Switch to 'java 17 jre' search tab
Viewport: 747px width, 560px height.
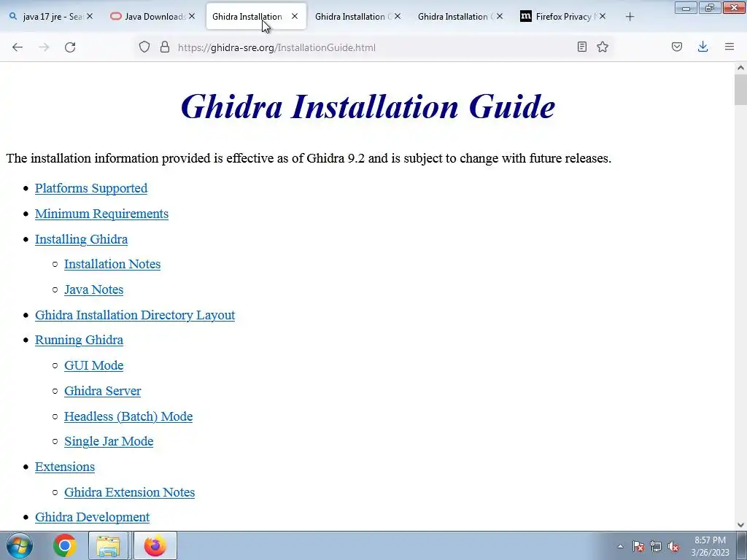click(x=51, y=16)
